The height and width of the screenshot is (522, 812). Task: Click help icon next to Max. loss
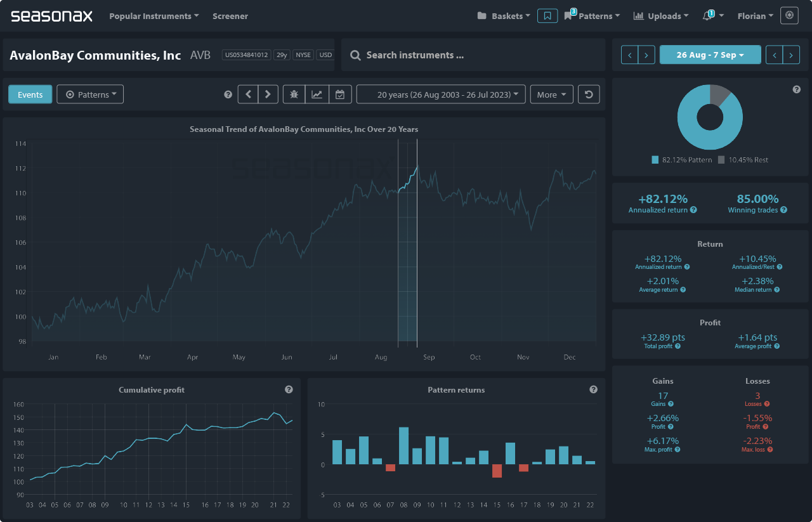tap(770, 449)
